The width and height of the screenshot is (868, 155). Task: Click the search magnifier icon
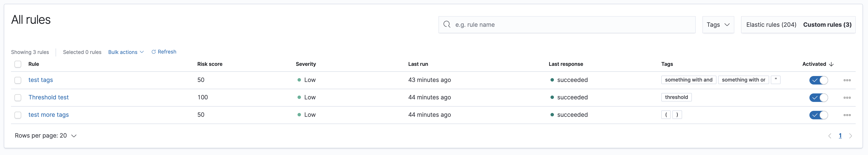[447, 24]
